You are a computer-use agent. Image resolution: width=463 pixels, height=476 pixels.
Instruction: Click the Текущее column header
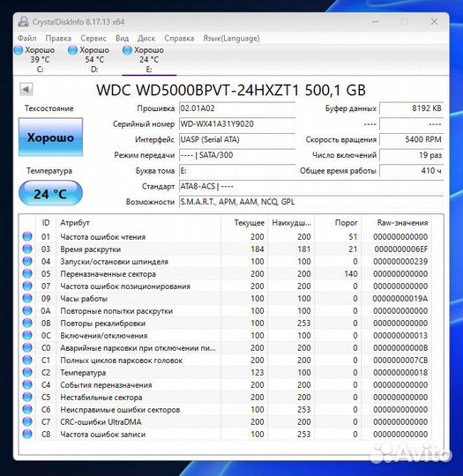point(244,223)
